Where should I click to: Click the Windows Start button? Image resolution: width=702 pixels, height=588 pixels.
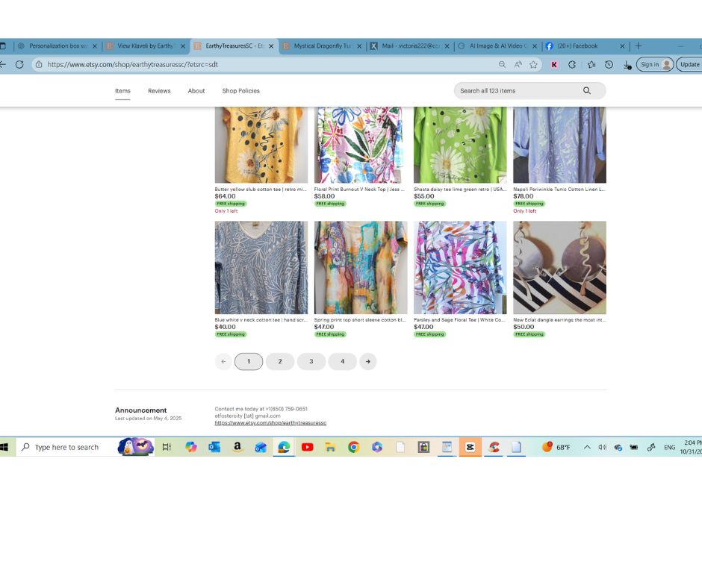4,447
